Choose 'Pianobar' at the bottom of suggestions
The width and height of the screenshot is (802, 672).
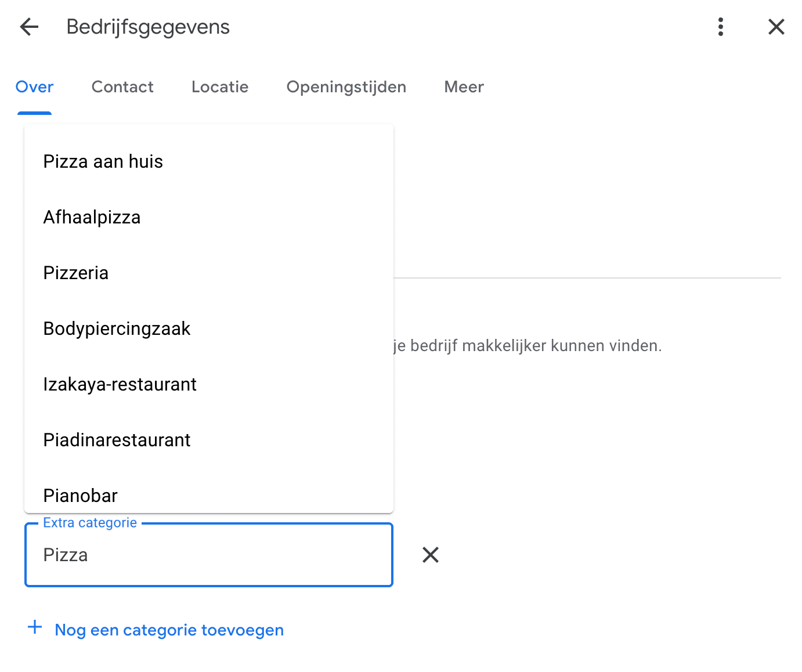point(80,494)
